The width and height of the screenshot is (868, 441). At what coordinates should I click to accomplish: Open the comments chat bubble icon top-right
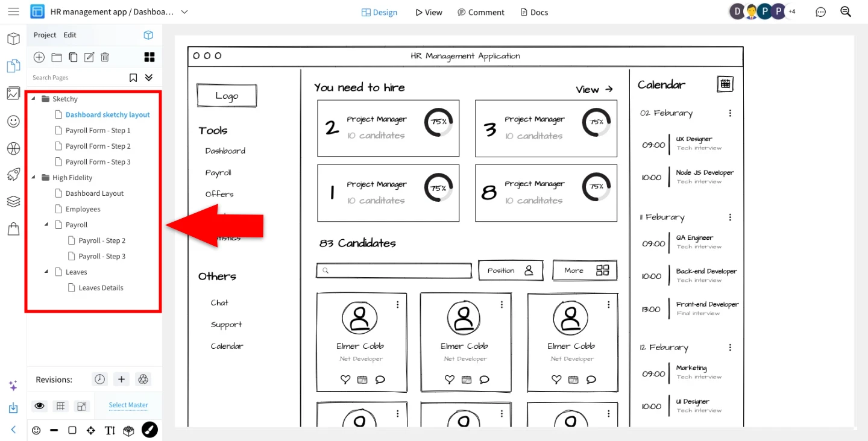pyautogui.click(x=820, y=12)
